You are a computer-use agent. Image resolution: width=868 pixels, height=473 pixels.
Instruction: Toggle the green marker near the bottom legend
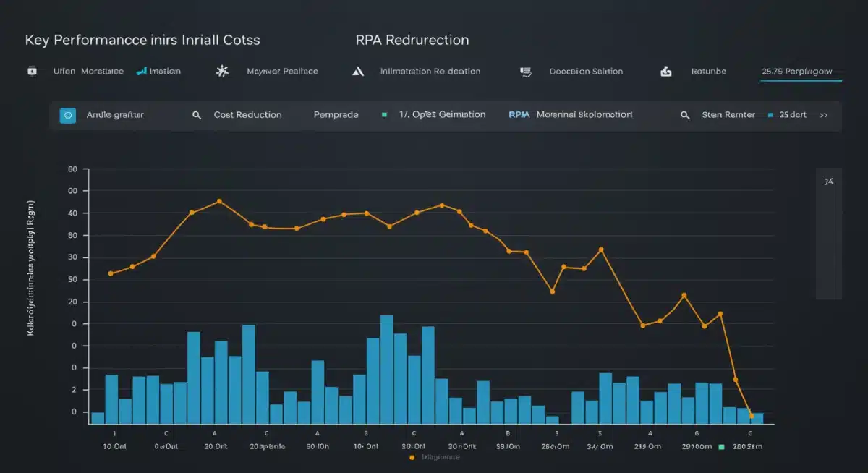tap(720, 447)
